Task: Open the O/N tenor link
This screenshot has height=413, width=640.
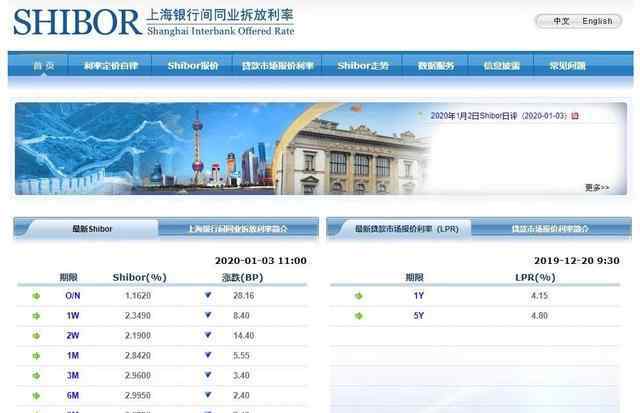Action: coord(73,295)
